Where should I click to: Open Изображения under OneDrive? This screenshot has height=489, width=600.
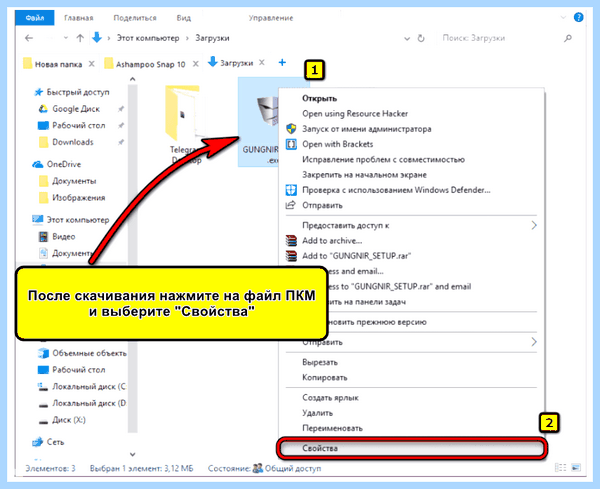tap(72, 198)
